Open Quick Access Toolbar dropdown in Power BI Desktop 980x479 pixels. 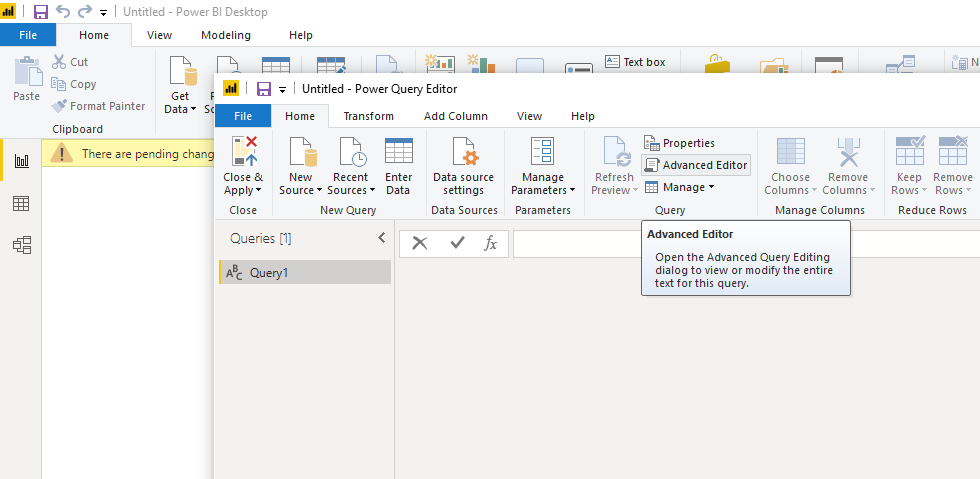104,12
